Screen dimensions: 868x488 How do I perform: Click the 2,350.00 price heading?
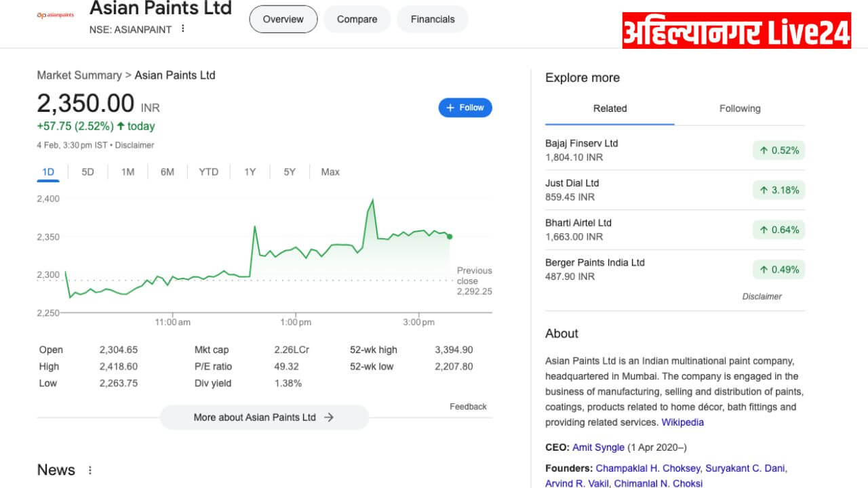coord(85,104)
